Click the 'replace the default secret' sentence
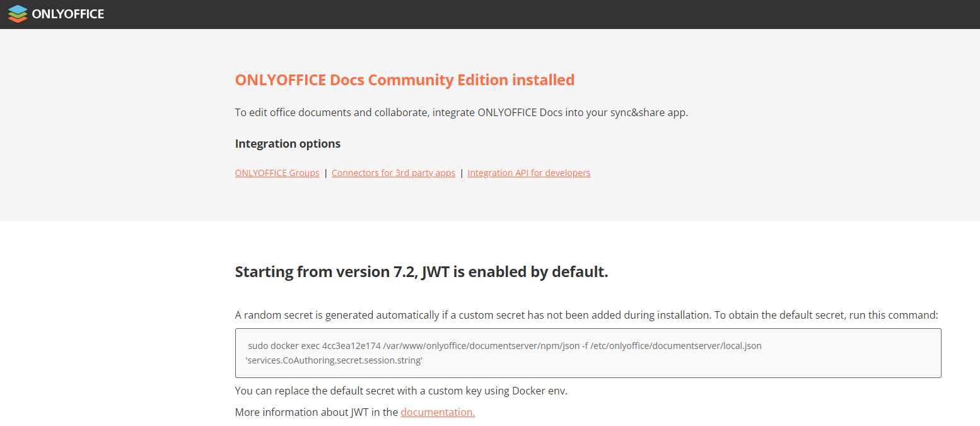The image size is (980, 426). point(400,391)
